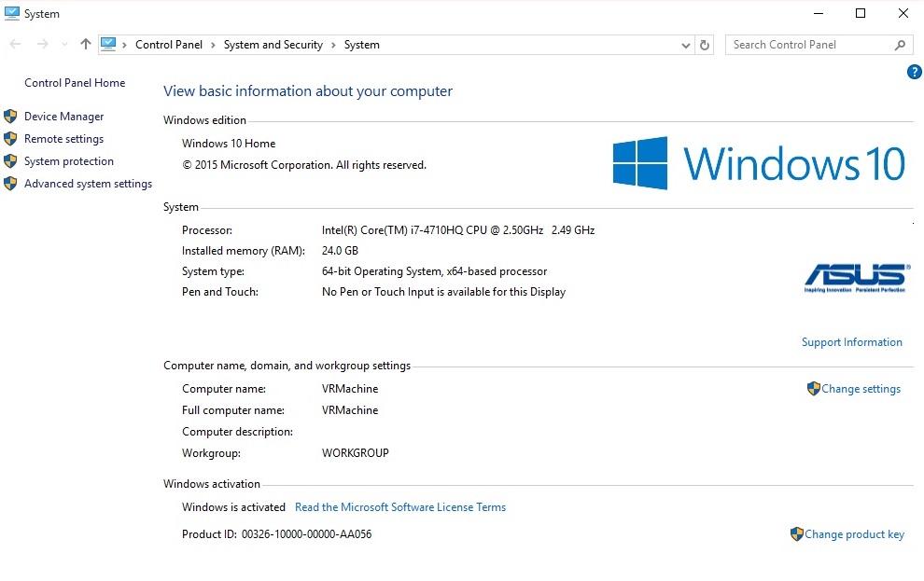Viewport: 924px width, 581px height.
Task: Click shield icon beside Remote settings
Action: point(10,138)
